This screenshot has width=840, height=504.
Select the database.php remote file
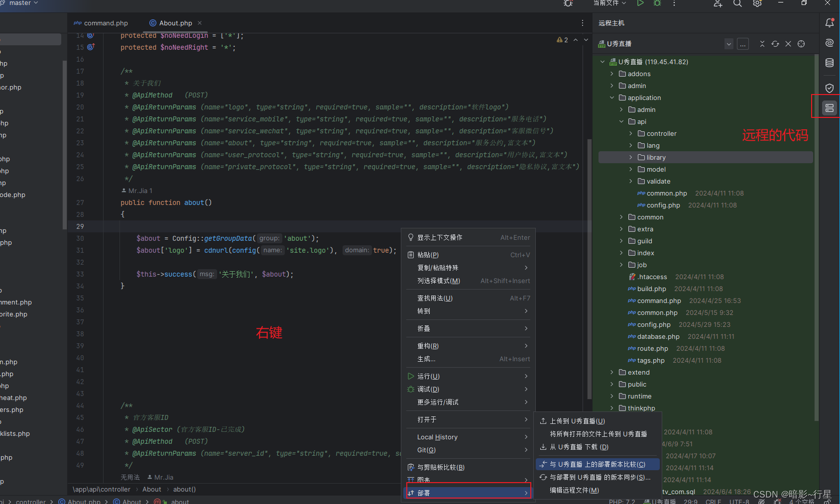658,336
